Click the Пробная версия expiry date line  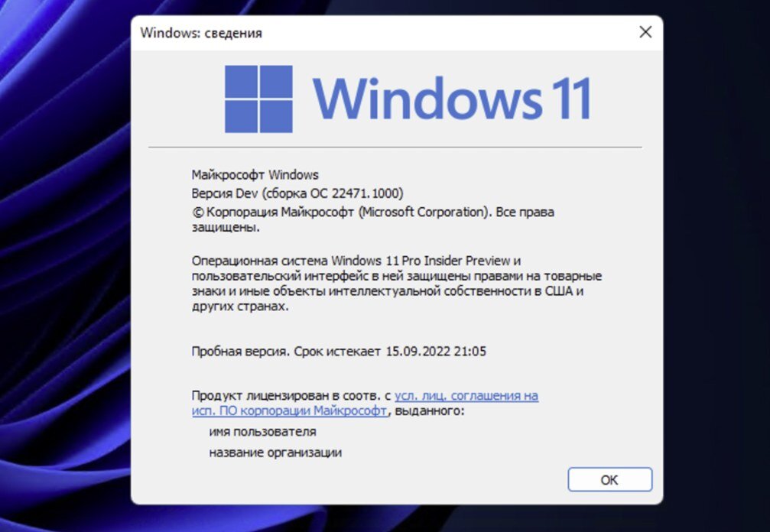[339, 352]
